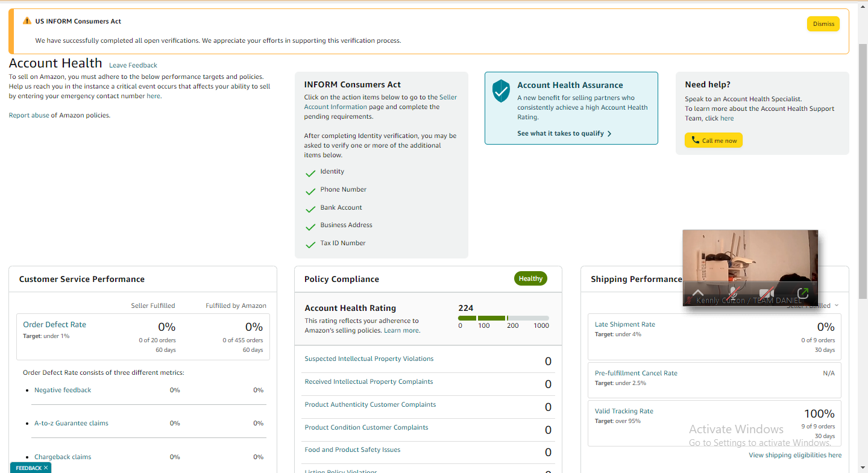Click the Call me now button

click(x=714, y=140)
